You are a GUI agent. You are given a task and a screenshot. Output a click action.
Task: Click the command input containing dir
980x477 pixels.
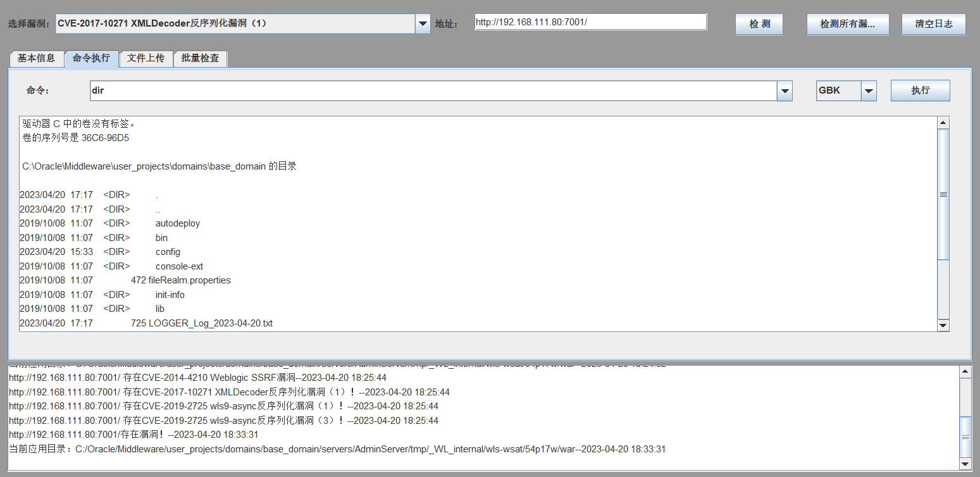(x=433, y=90)
